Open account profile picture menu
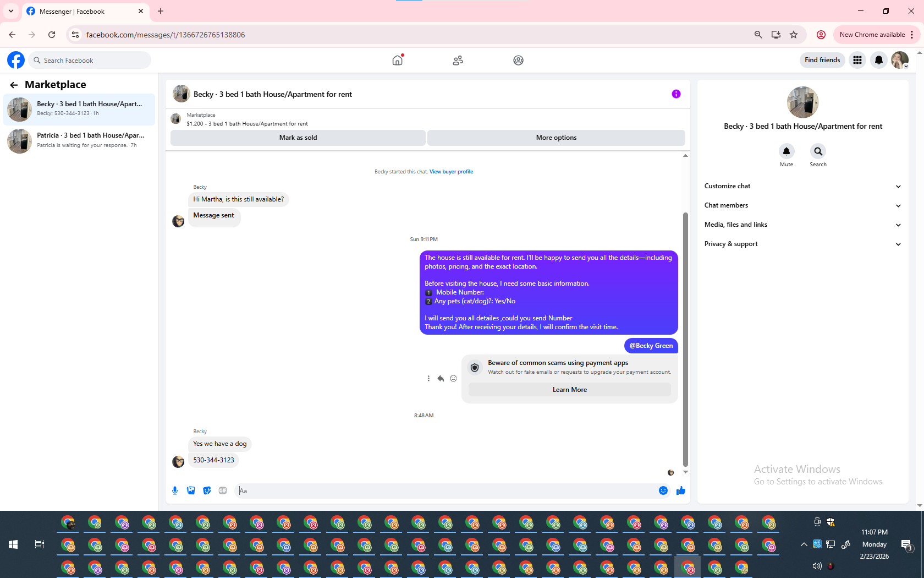Screen dimensions: 924x578 click(x=900, y=60)
